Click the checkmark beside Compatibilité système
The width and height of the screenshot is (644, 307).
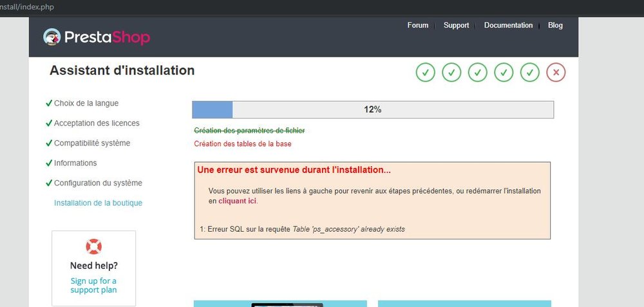click(x=49, y=143)
